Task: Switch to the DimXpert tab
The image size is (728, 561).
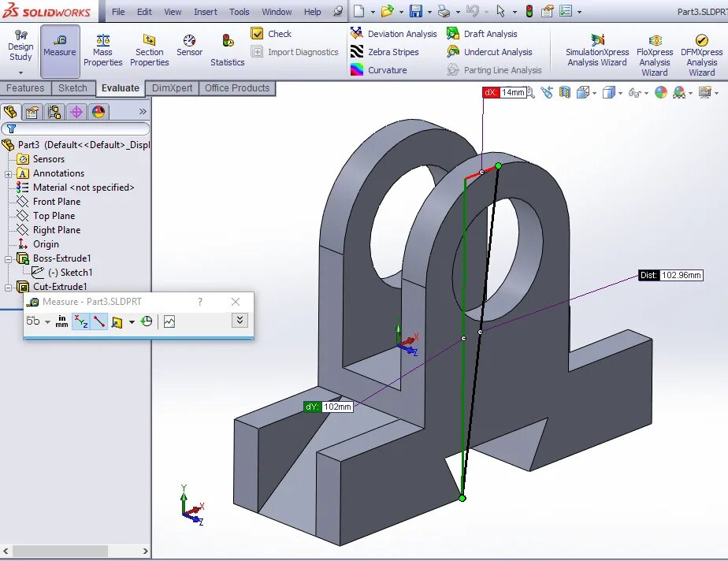Action: (x=172, y=88)
